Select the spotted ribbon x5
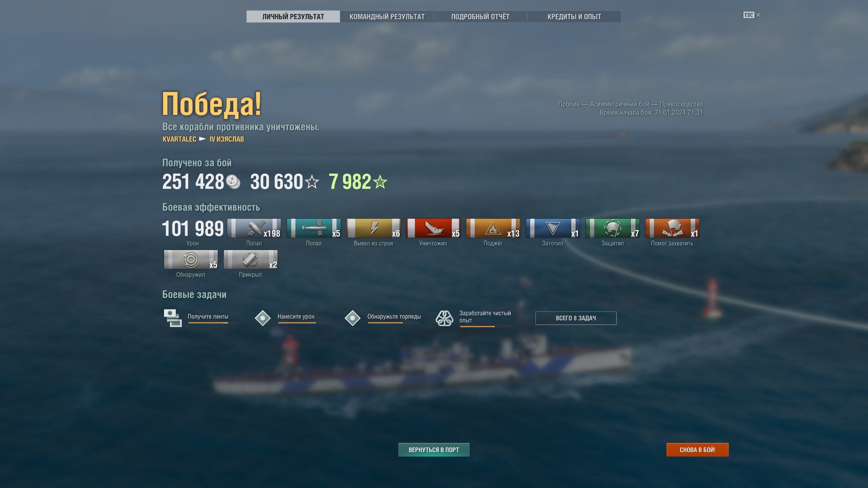 coord(191,260)
